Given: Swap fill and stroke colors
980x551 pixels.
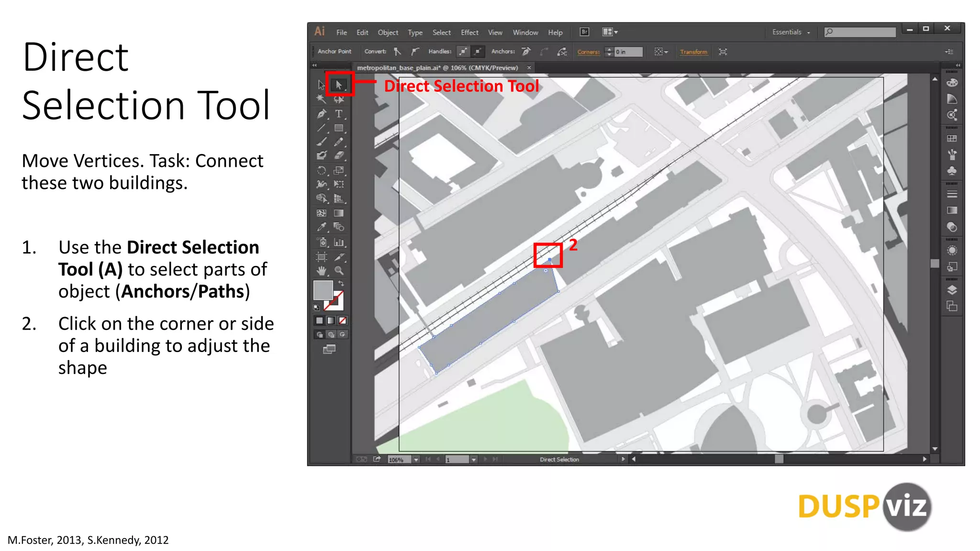Looking at the screenshot, I should tap(341, 283).
